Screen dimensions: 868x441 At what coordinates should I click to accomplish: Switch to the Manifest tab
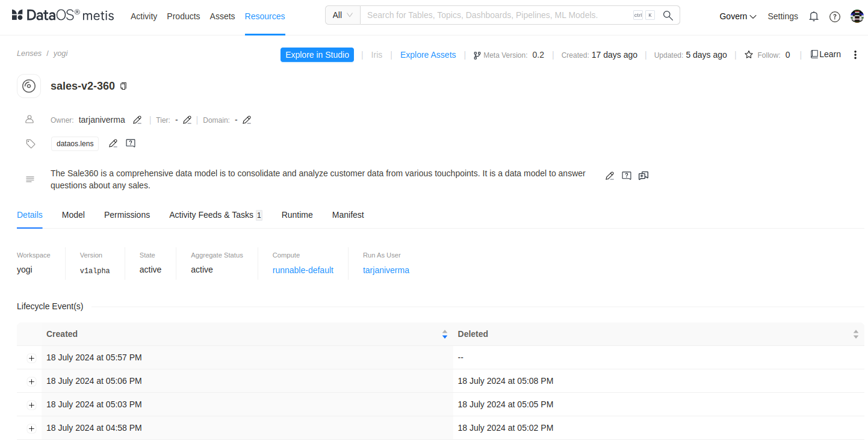point(348,215)
